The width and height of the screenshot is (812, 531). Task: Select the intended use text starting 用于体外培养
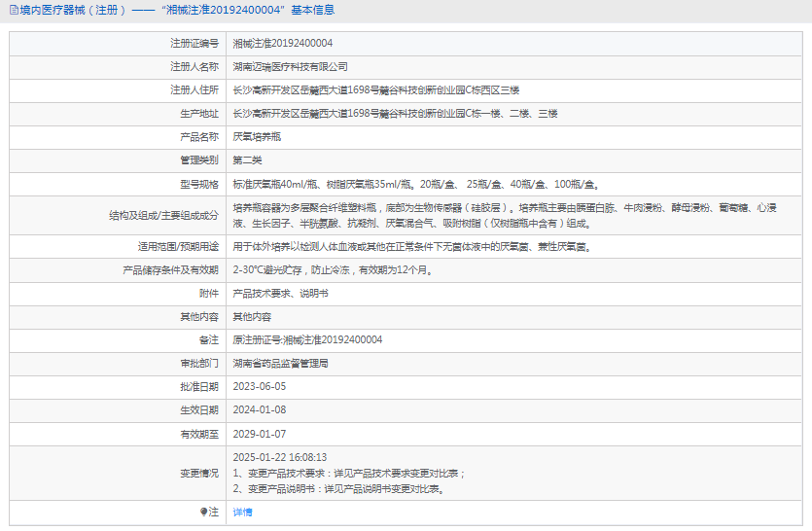click(x=412, y=247)
